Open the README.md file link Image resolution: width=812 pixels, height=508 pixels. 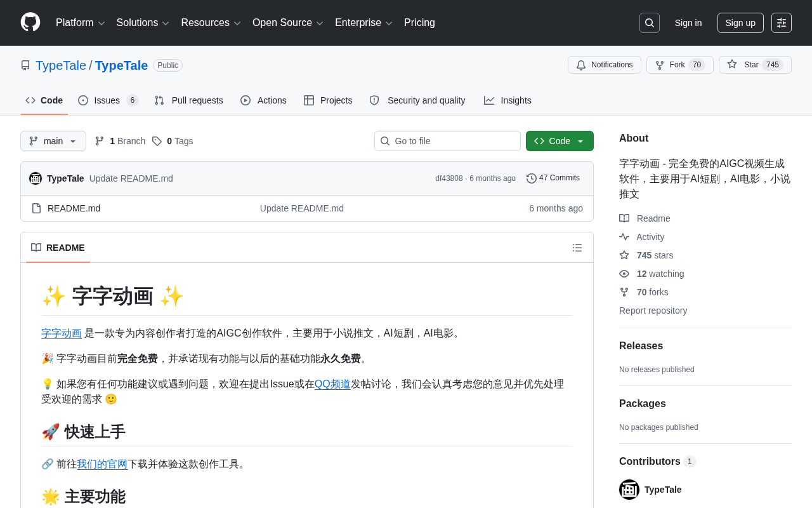[74, 208]
